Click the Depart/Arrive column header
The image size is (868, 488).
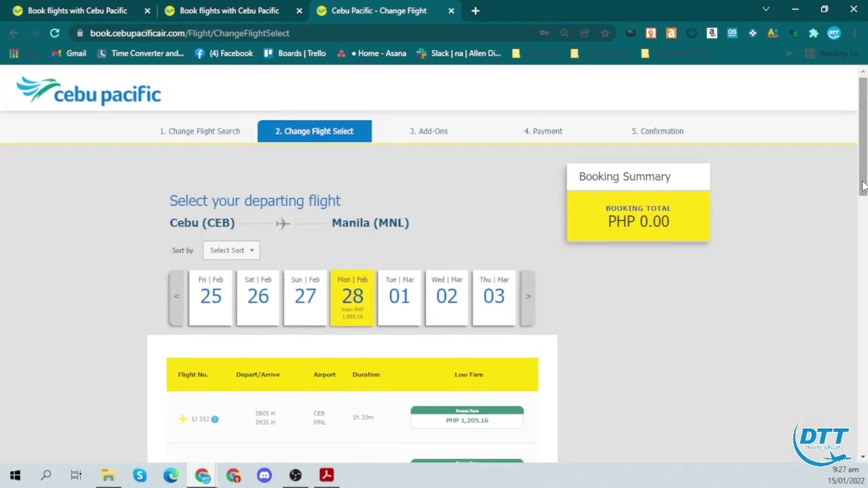pyautogui.click(x=258, y=374)
